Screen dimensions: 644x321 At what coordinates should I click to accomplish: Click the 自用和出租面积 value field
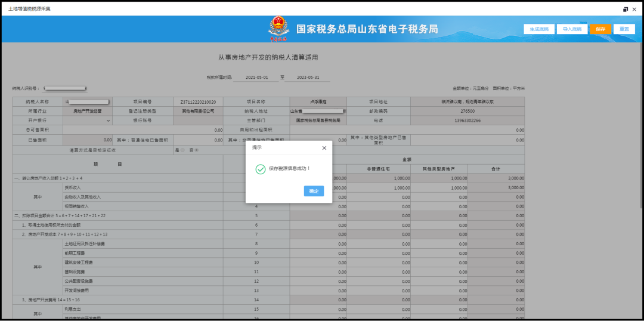407,130
